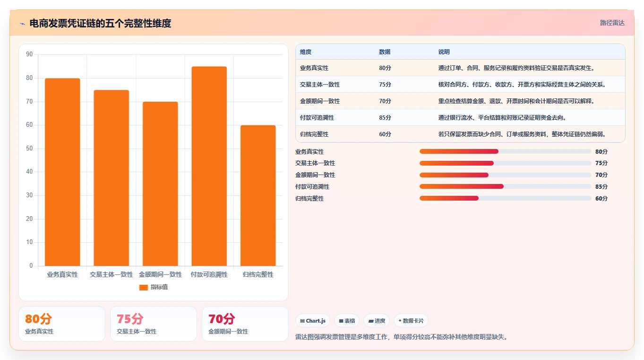
Task: Open the 80分 业务真实性 data card
Action: coord(62,324)
